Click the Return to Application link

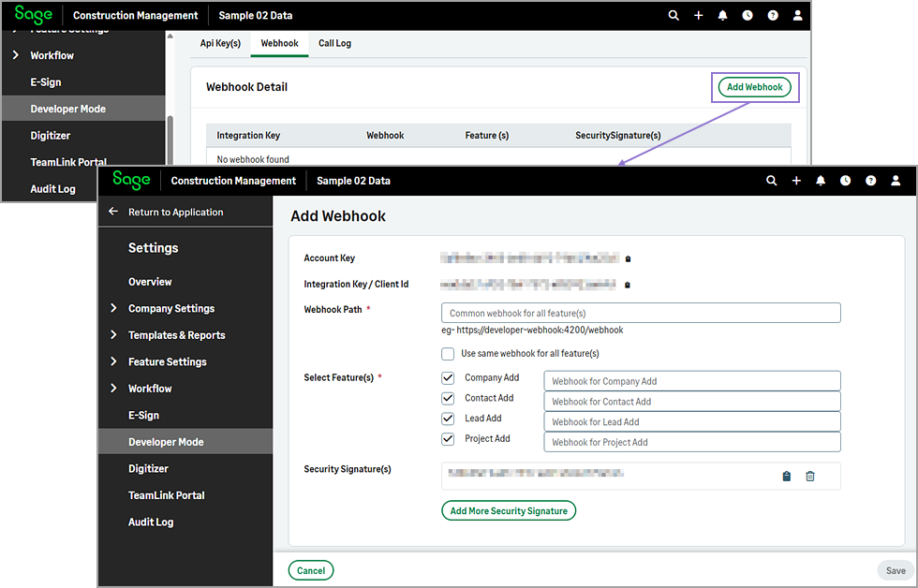click(176, 212)
